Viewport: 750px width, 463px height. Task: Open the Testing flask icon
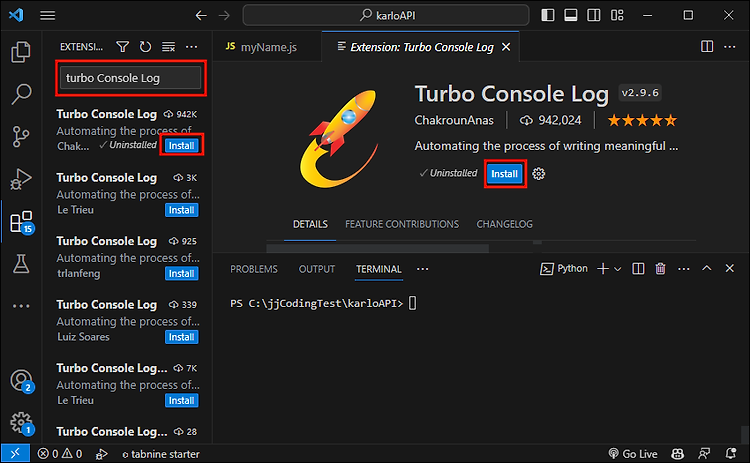(x=21, y=264)
